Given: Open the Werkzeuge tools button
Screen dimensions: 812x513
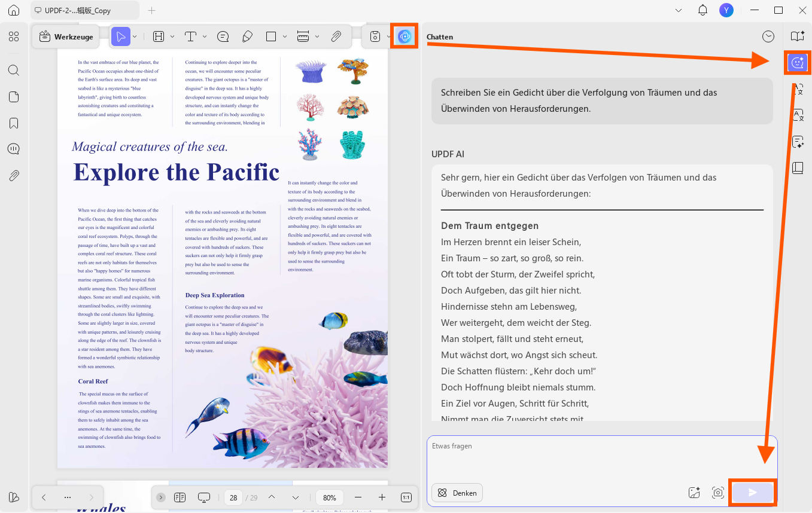Looking at the screenshot, I should coord(66,37).
